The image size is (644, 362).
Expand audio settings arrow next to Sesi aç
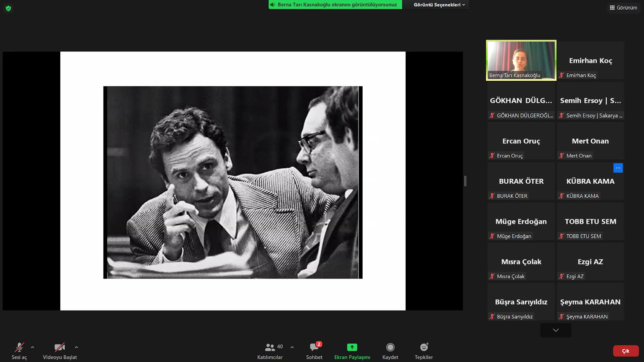[33, 347]
